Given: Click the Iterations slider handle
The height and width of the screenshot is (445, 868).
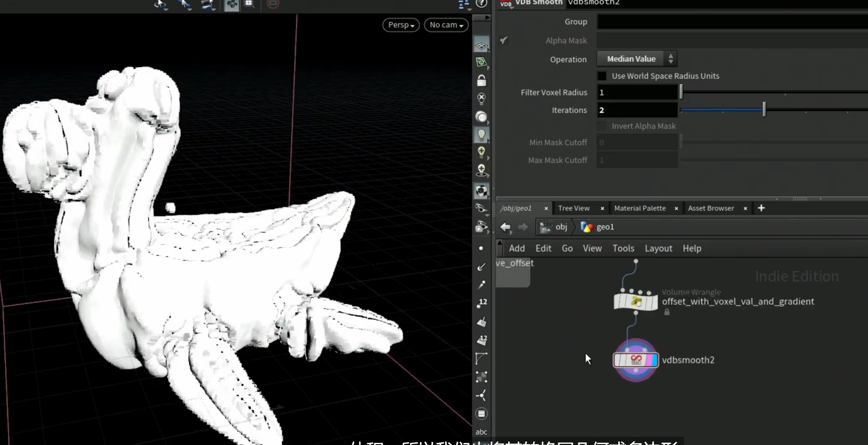Looking at the screenshot, I should pos(764,110).
